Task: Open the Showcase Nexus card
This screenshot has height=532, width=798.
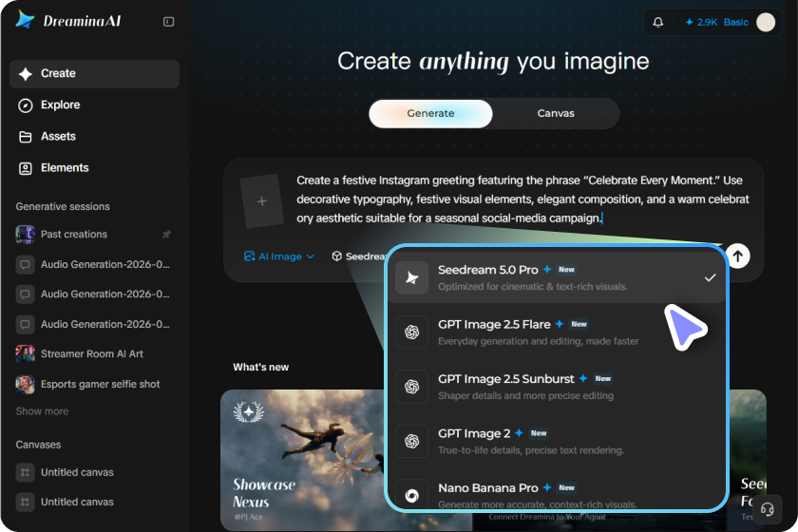Action: (303, 460)
